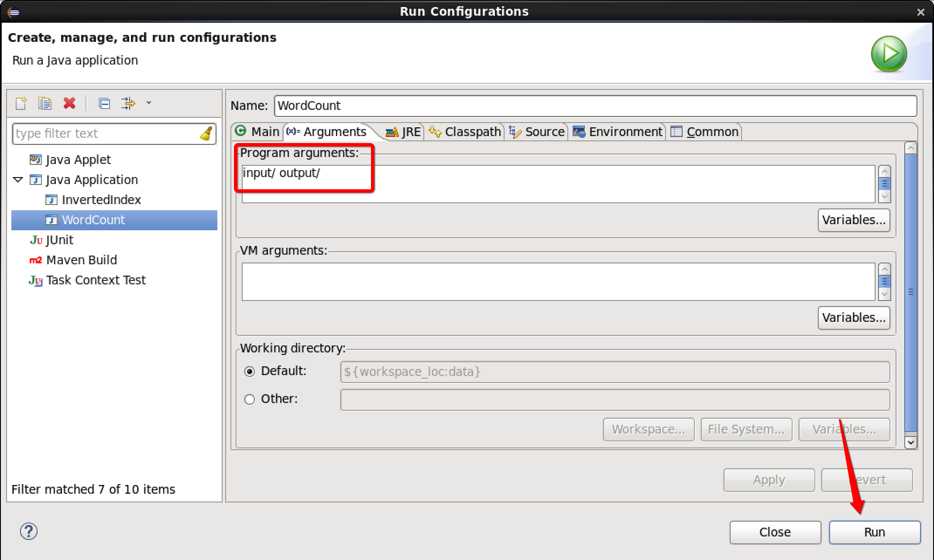Click the Duplicate launch configuration icon

[45, 103]
